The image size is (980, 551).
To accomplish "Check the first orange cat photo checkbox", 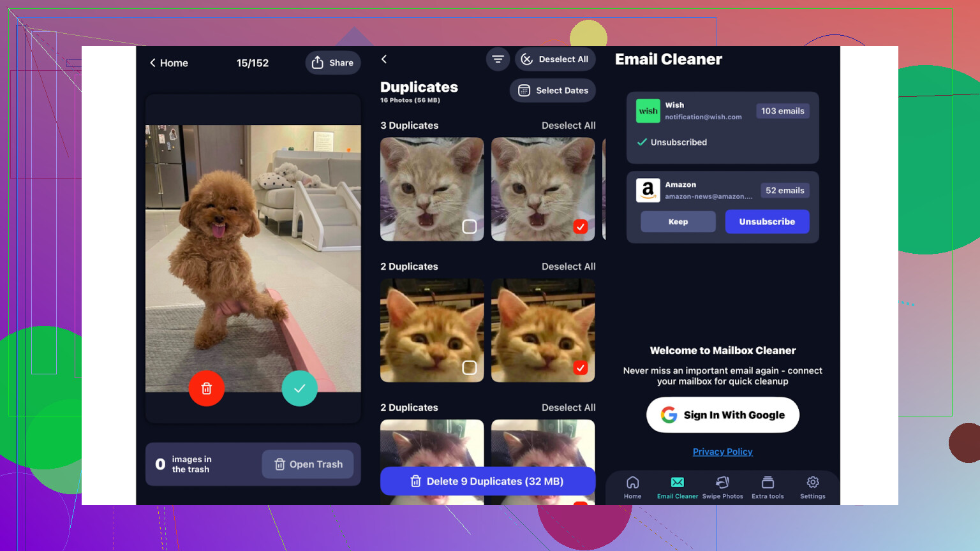I will pos(470,367).
